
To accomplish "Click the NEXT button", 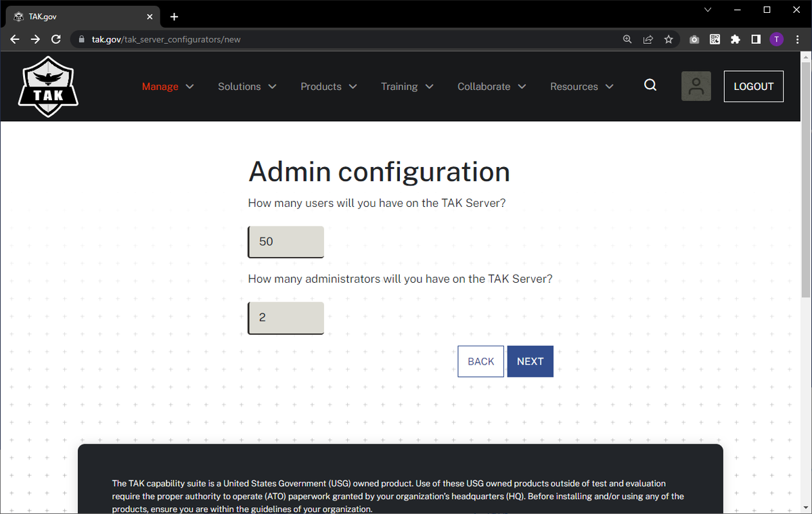I will click(x=531, y=361).
